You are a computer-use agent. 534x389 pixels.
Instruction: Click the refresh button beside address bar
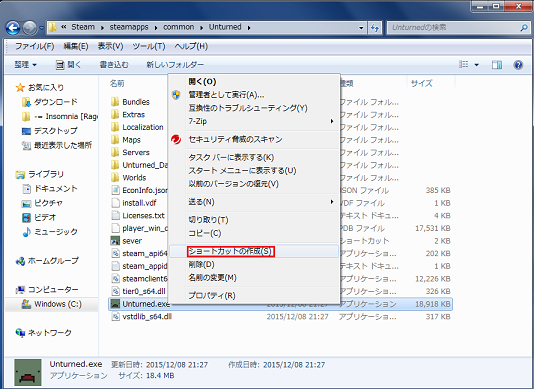click(375, 28)
